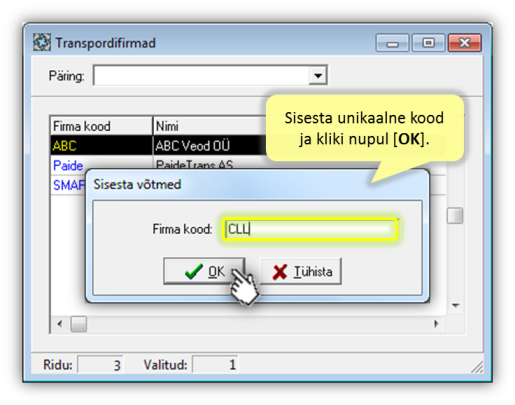This screenshot has height=405, width=515.
Task: Click the vertical scrollbar down arrow
Action: (x=455, y=305)
